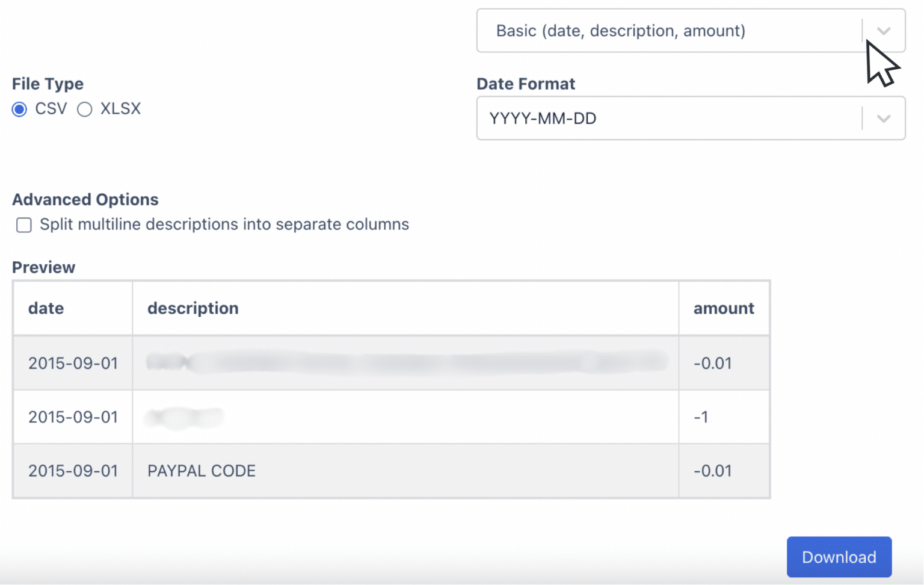Viewport: 924px width, 585px height.
Task: Enable splitting multiline descriptions into separate columns
Action: tap(23, 225)
